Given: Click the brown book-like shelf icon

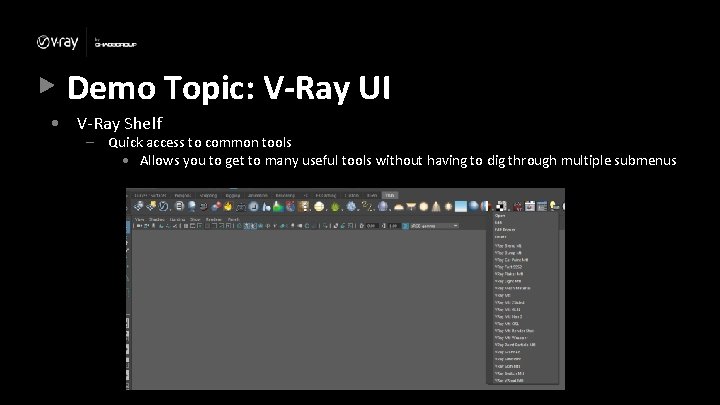Looking at the screenshot, I should [x=304, y=207].
